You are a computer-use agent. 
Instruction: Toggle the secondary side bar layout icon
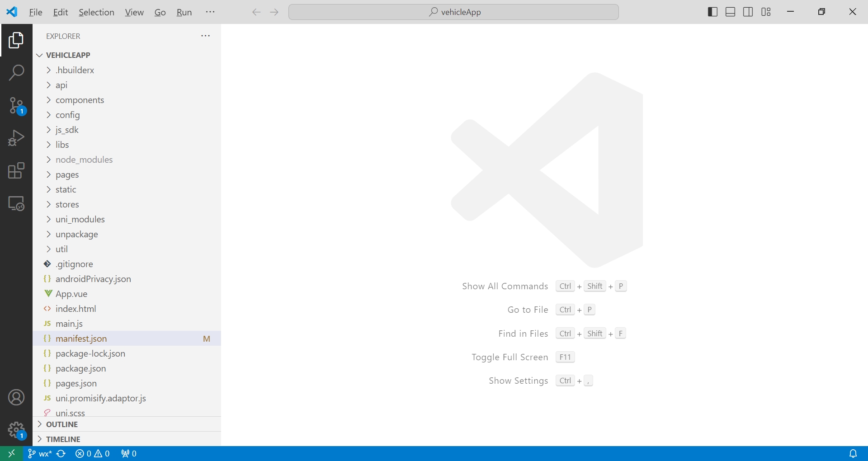pos(748,12)
